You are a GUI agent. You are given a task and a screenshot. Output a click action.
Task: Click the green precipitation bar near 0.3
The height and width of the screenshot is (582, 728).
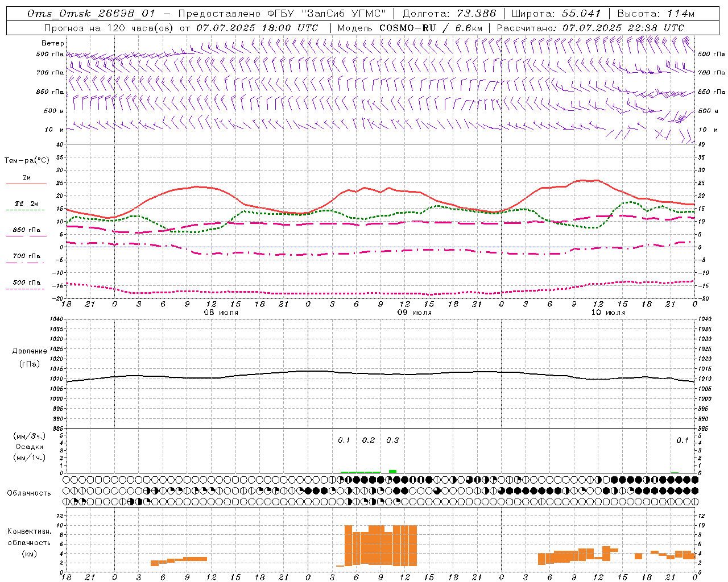[x=392, y=471]
